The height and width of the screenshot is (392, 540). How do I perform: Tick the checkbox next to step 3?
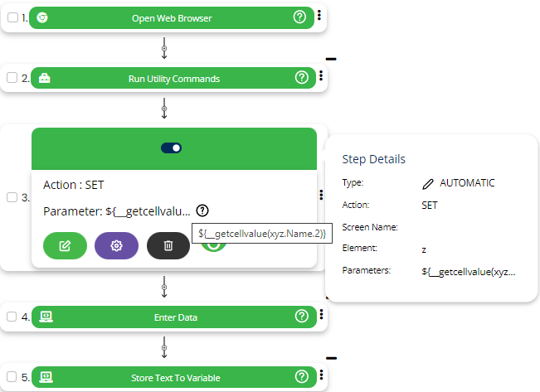tap(12, 197)
